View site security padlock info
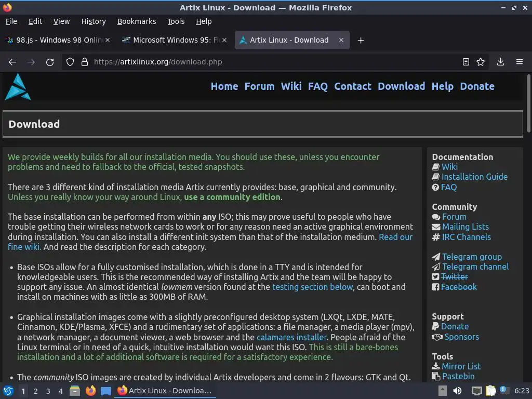The height and width of the screenshot is (399, 532). (85, 62)
